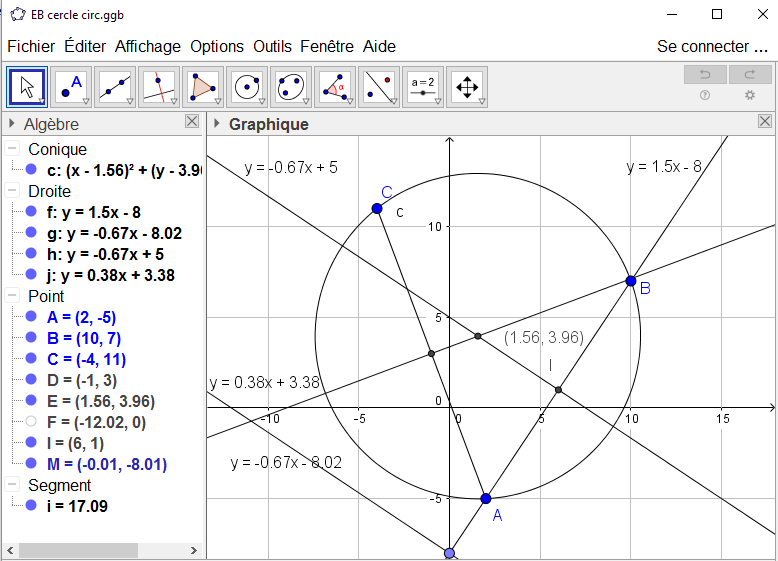This screenshot has width=778, height=561.
Task: Click scrollbar left arrow in Algèbre panel
Action: 10,550
